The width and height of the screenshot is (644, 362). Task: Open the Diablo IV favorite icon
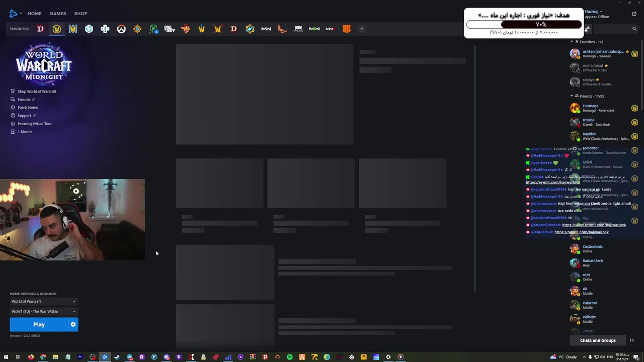coord(40,29)
